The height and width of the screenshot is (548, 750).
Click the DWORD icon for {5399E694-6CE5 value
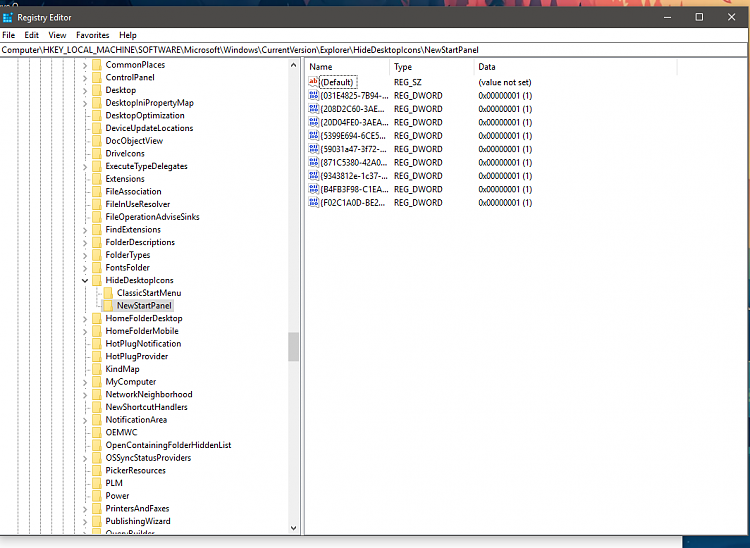313,135
